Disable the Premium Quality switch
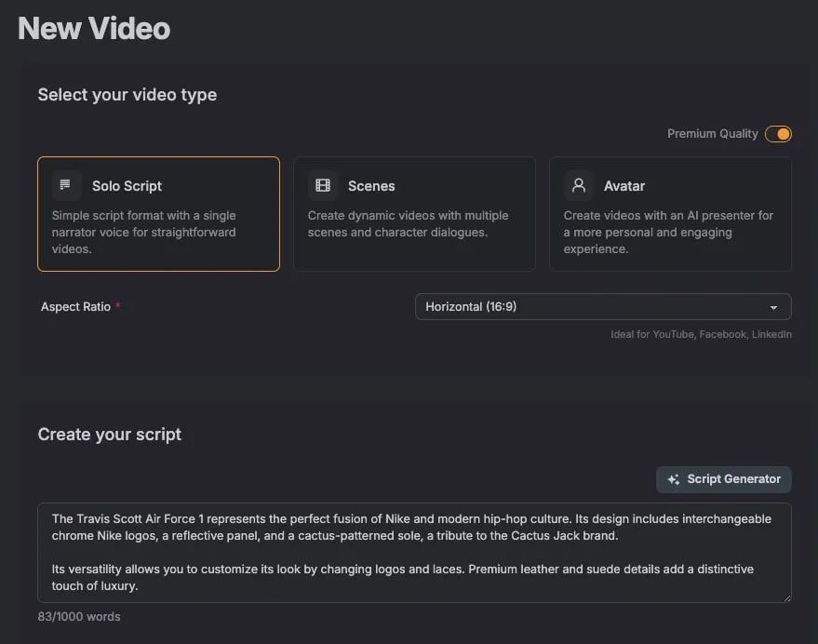Viewport: 818px width, 644px height. (x=778, y=134)
